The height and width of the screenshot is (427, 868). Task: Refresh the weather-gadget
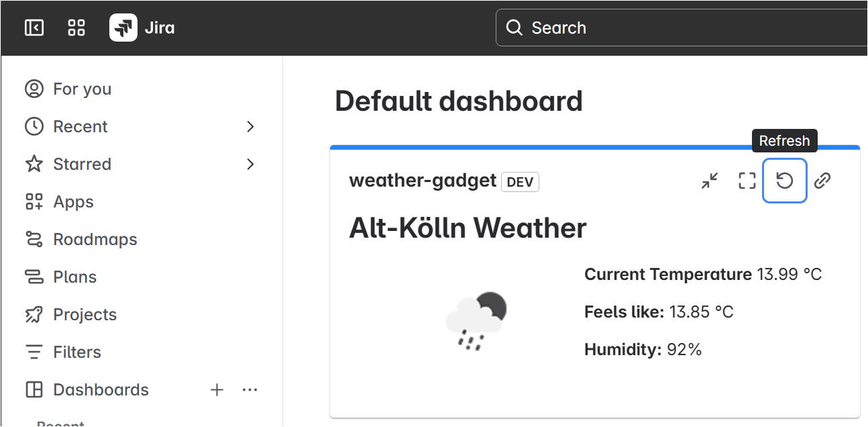784,181
